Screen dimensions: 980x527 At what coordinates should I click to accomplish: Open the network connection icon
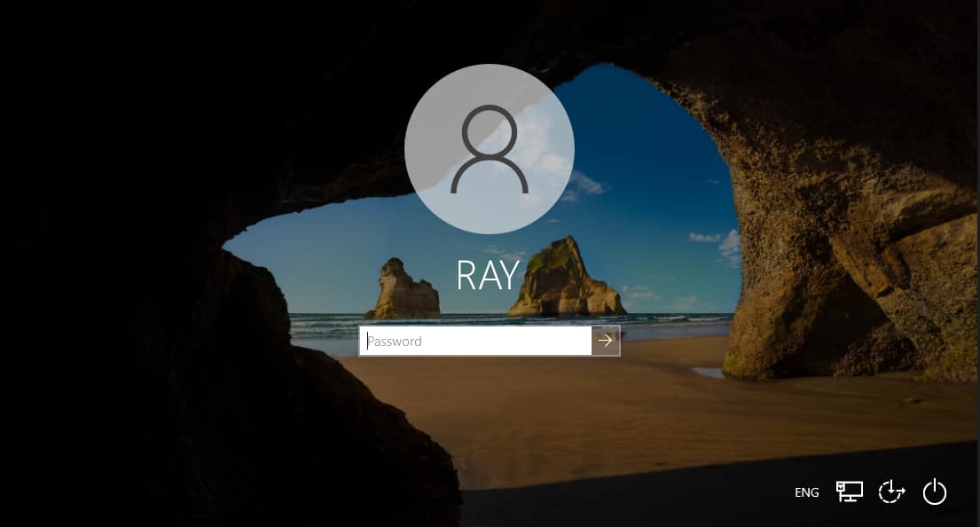(x=849, y=492)
